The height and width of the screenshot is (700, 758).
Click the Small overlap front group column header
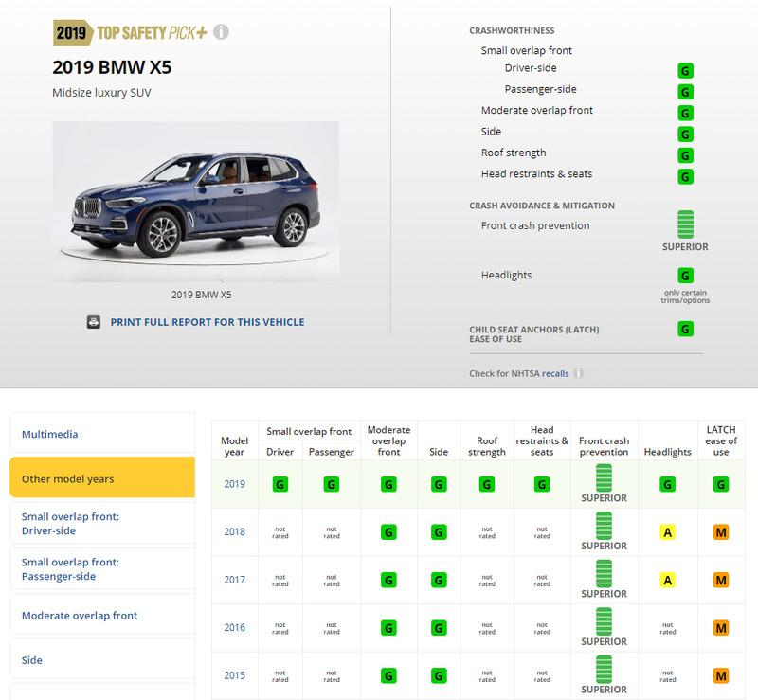pos(309,431)
